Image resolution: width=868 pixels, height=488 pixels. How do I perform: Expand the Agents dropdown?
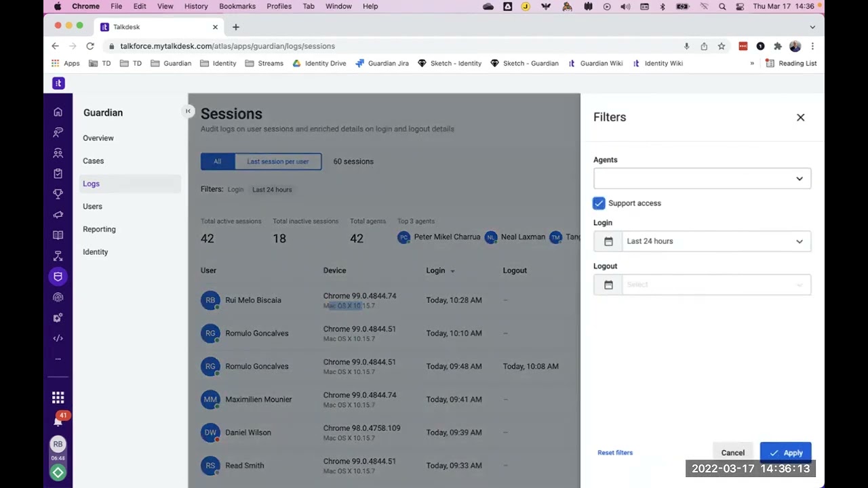pyautogui.click(x=702, y=179)
